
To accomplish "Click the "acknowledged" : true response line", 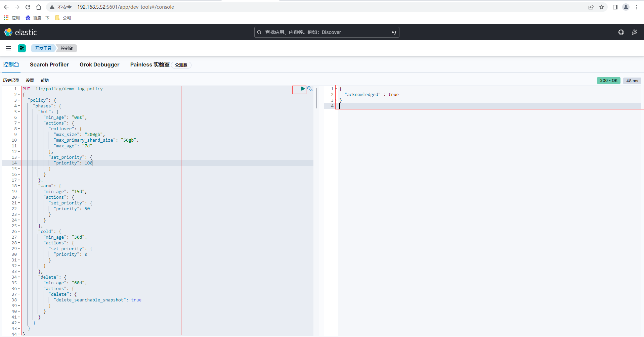I will (x=372, y=95).
